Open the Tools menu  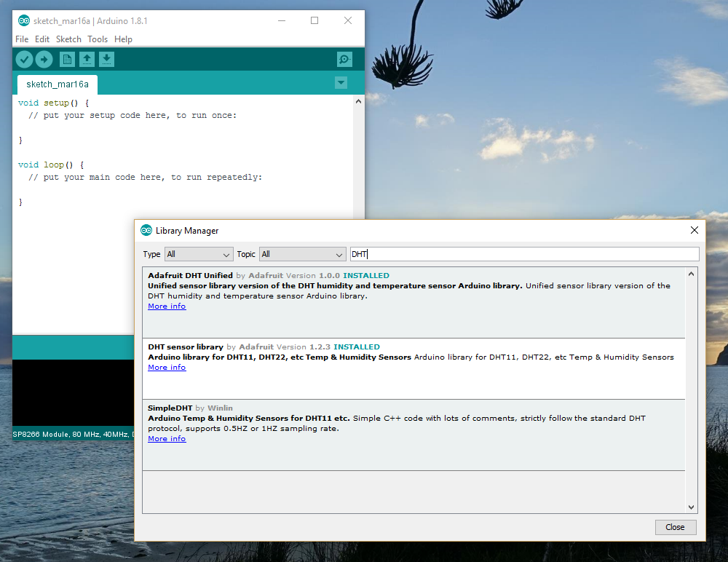tap(98, 39)
